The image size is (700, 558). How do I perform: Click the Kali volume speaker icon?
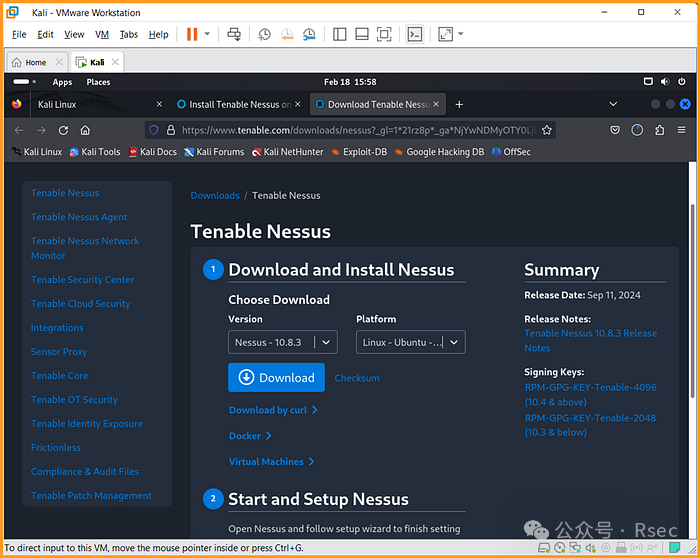(665, 82)
